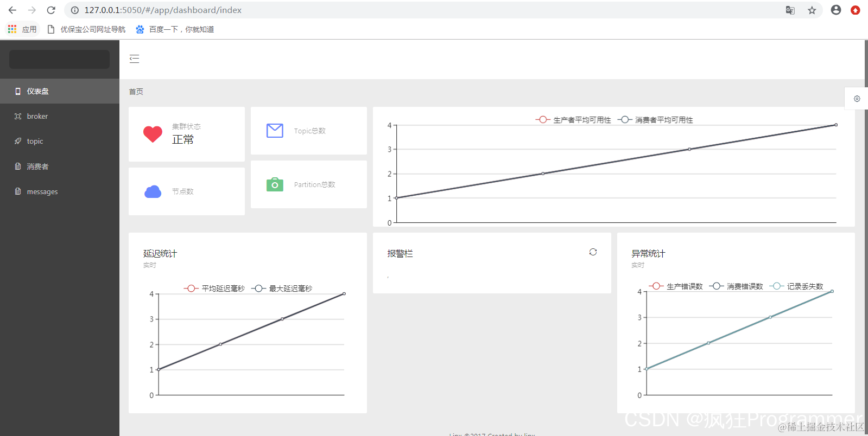
Task: Open the broker menu item
Action: tap(60, 116)
